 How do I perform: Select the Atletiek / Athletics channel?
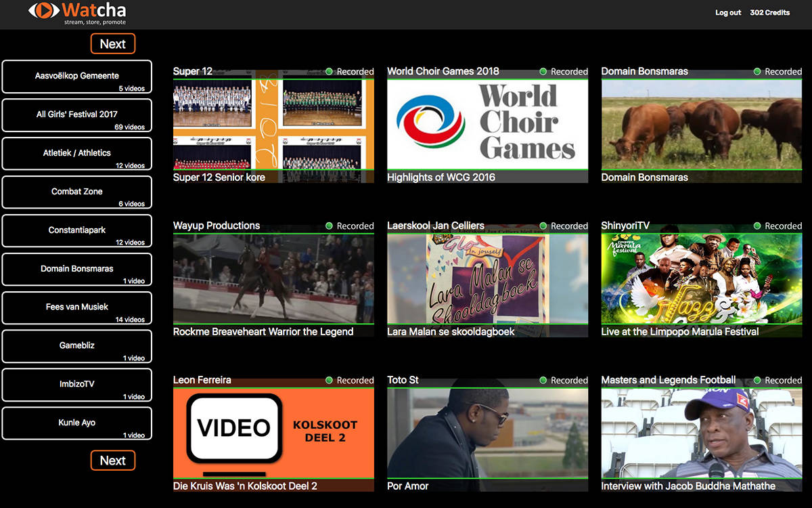pos(77,154)
